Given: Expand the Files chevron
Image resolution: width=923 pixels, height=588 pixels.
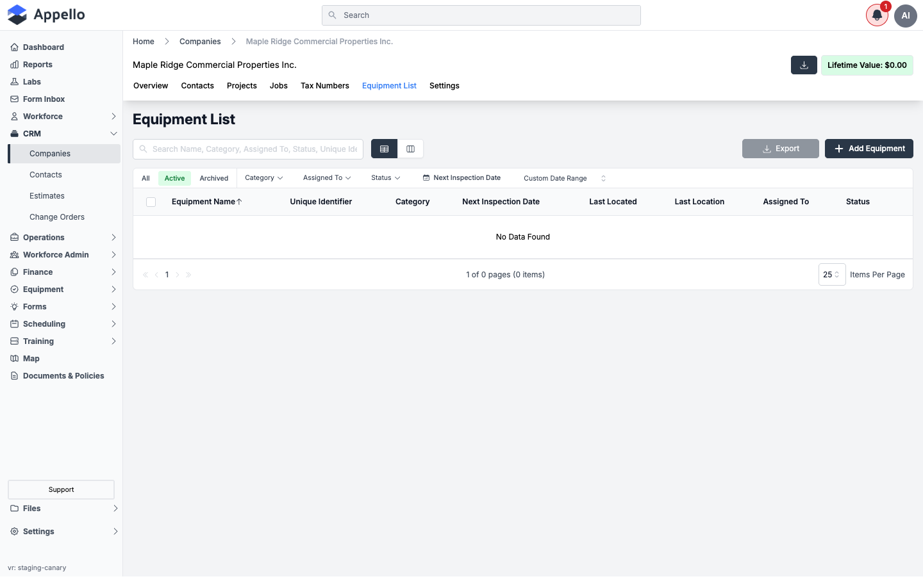Looking at the screenshot, I should (x=115, y=509).
